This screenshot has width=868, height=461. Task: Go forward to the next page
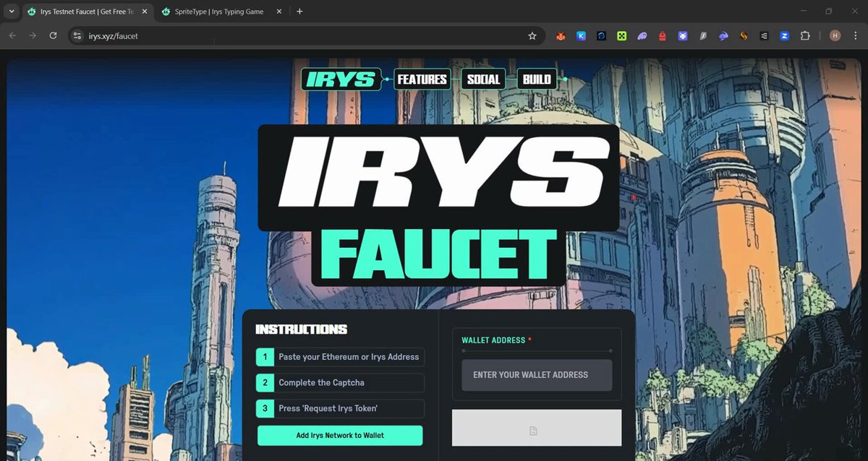[x=33, y=35]
